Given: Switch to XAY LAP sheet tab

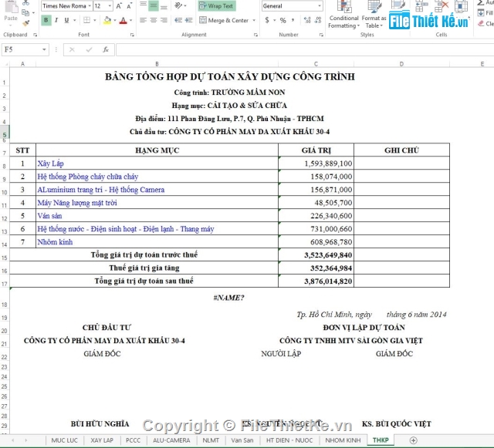Looking at the screenshot, I should tap(102, 440).
